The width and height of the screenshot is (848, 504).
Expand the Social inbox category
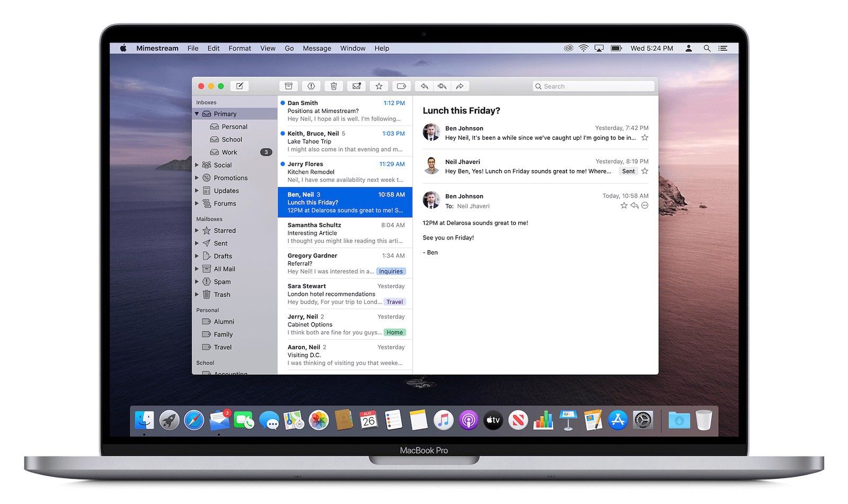coord(197,165)
